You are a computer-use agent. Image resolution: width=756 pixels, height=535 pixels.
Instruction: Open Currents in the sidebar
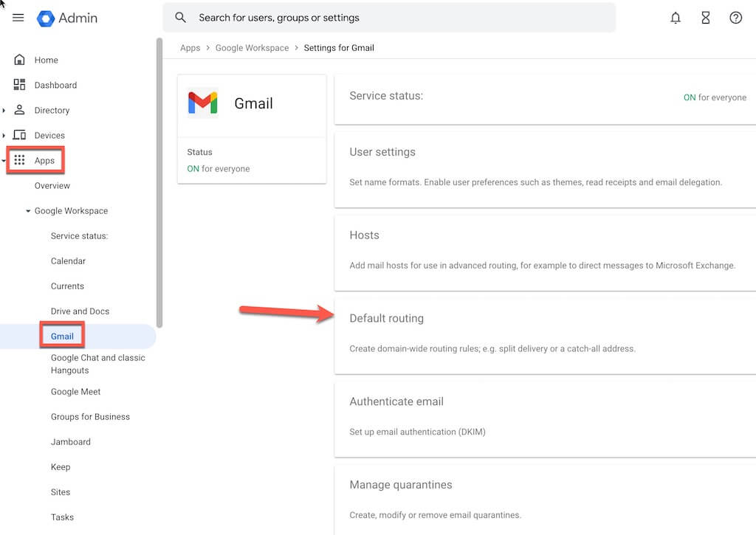(x=67, y=286)
